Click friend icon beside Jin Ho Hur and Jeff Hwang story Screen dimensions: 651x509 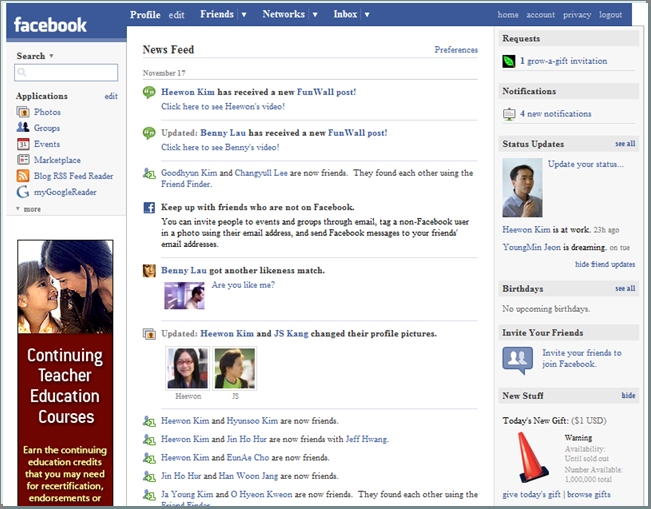point(149,440)
